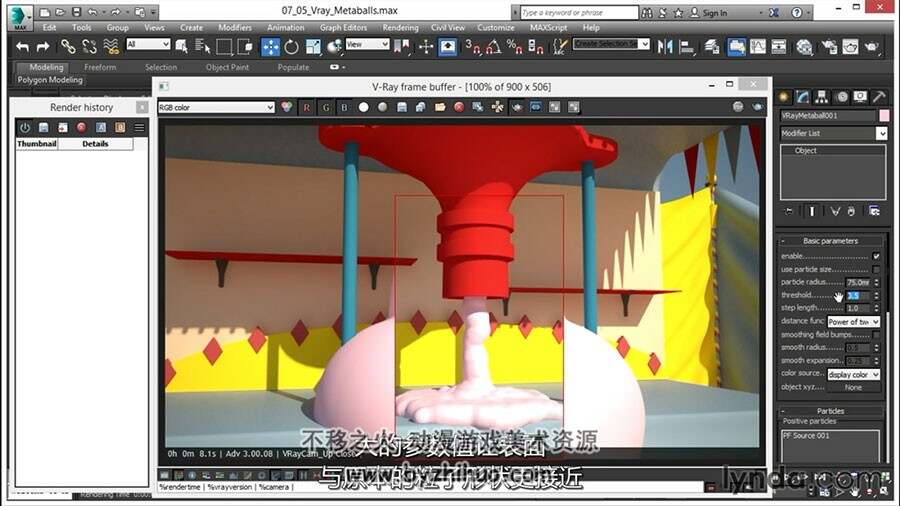
Task: Click the particle radius spinner arrows
Action: (876, 282)
